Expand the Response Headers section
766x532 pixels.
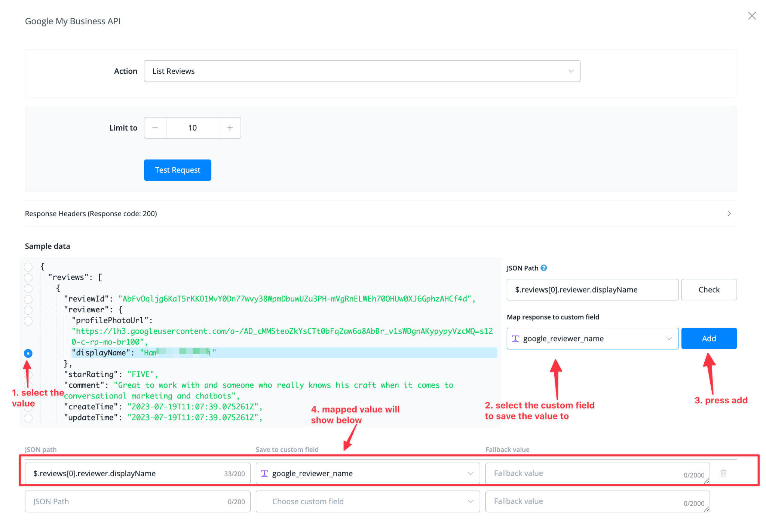(x=380, y=214)
